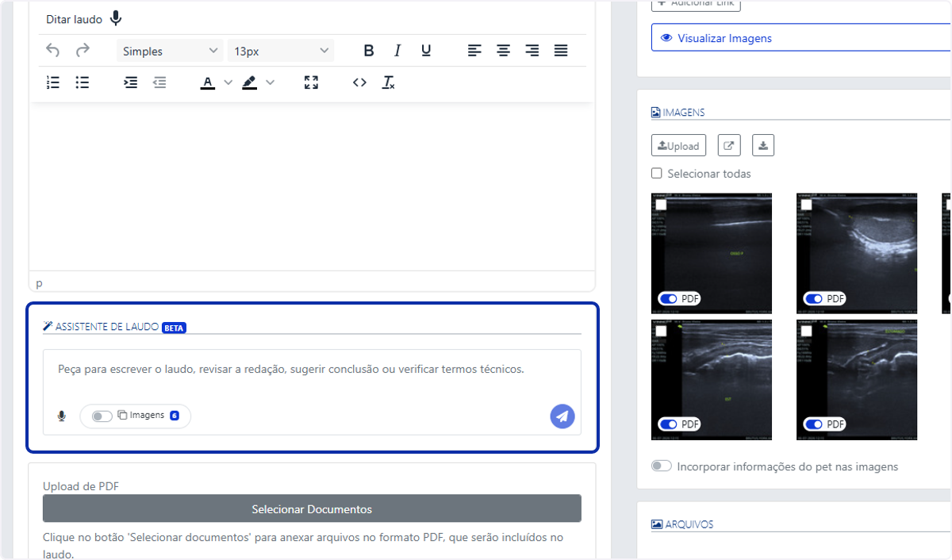Viewport: 952px width, 560px height.
Task: Click the Visualizar Imagens button
Action: (801, 38)
